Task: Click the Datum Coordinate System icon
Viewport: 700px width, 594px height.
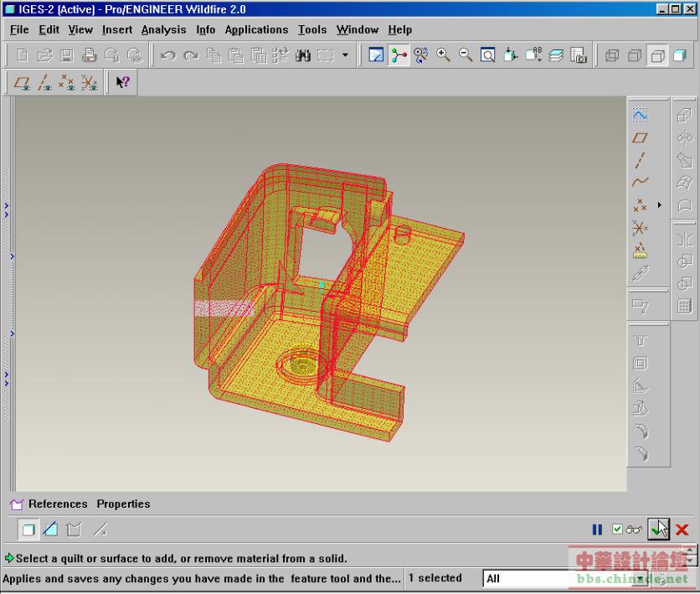Action: [x=640, y=228]
